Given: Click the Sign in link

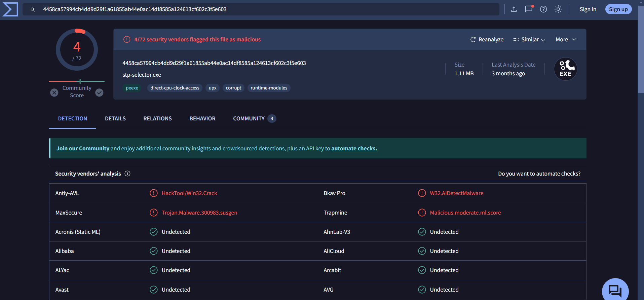Looking at the screenshot, I should 588,9.
